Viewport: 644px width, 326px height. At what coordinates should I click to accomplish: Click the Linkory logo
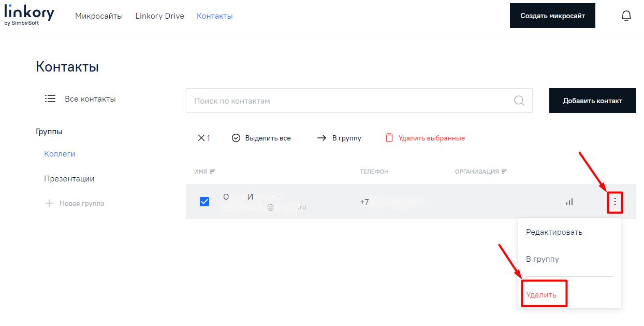pos(29,16)
